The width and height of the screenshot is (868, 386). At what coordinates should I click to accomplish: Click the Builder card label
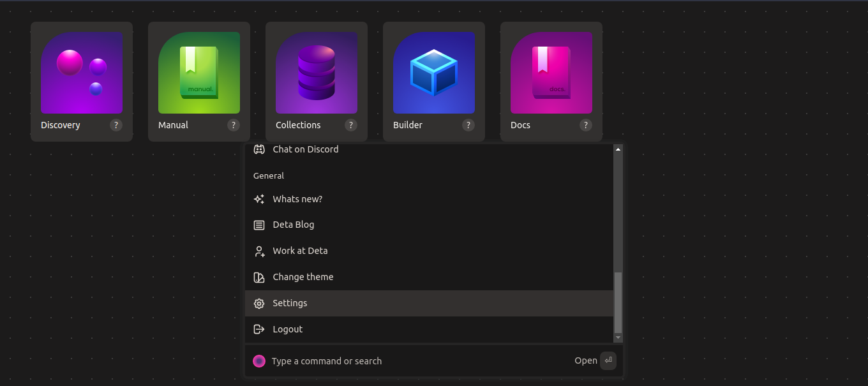click(x=408, y=125)
